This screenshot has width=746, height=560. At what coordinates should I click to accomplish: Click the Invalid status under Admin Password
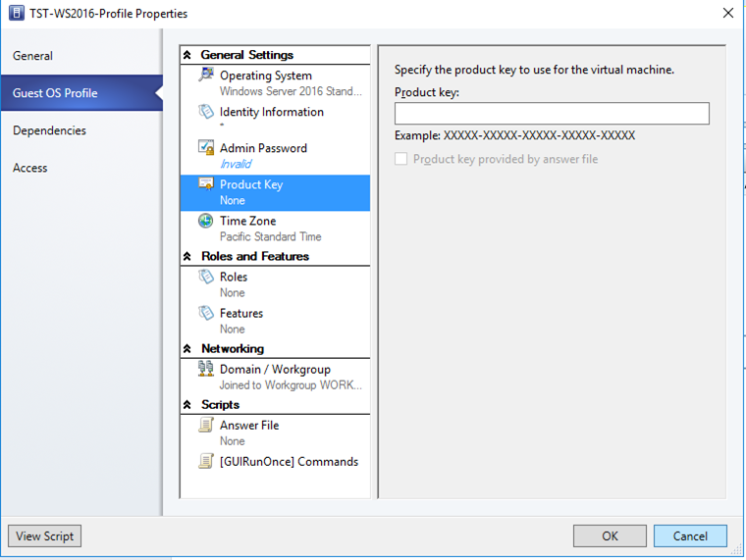tap(236, 164)
